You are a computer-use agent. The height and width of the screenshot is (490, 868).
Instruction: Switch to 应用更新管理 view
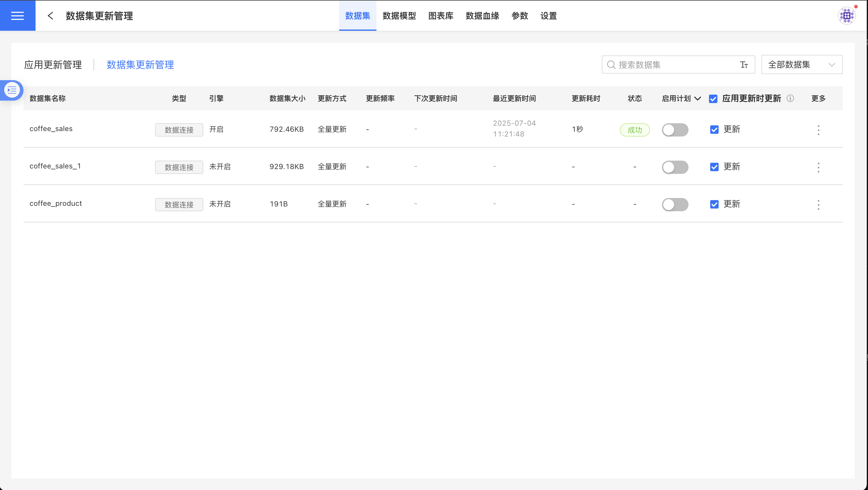click(53, 65)
